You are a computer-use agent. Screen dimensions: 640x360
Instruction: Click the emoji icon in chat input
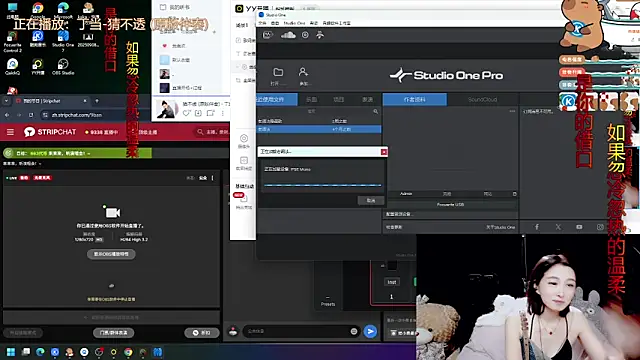point(354,331)
